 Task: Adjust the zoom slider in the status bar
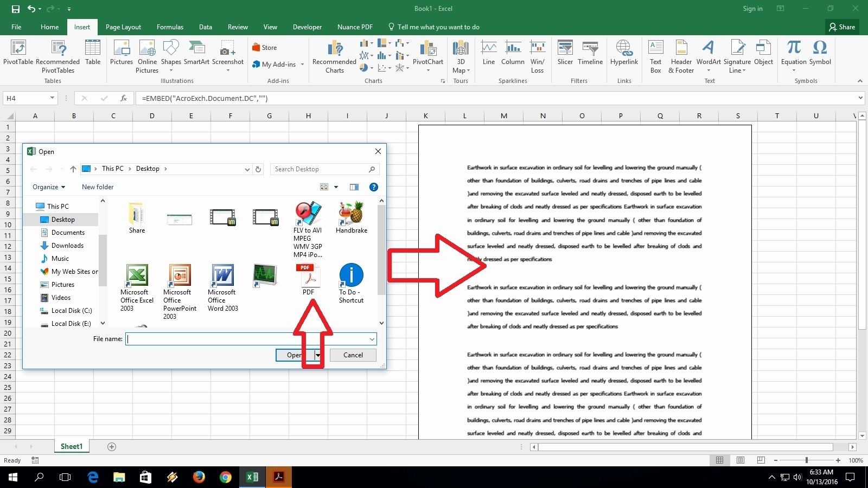point(808,460)
